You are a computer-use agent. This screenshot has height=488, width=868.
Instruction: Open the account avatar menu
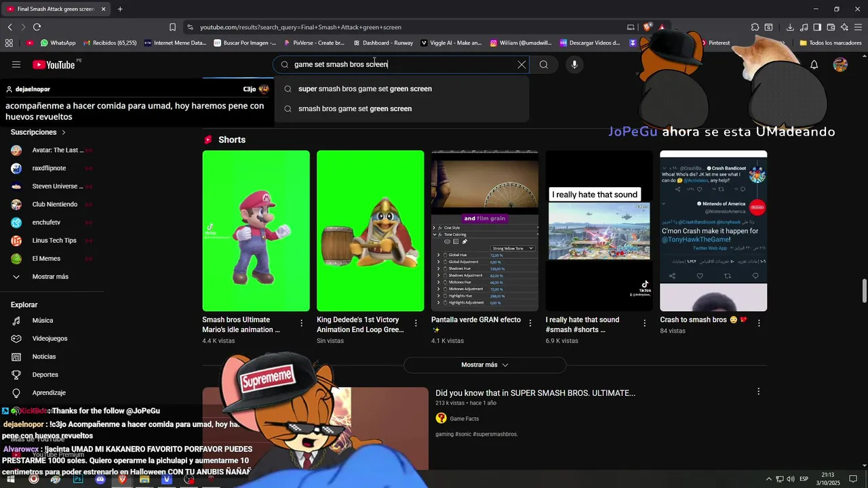coord(840,64)
